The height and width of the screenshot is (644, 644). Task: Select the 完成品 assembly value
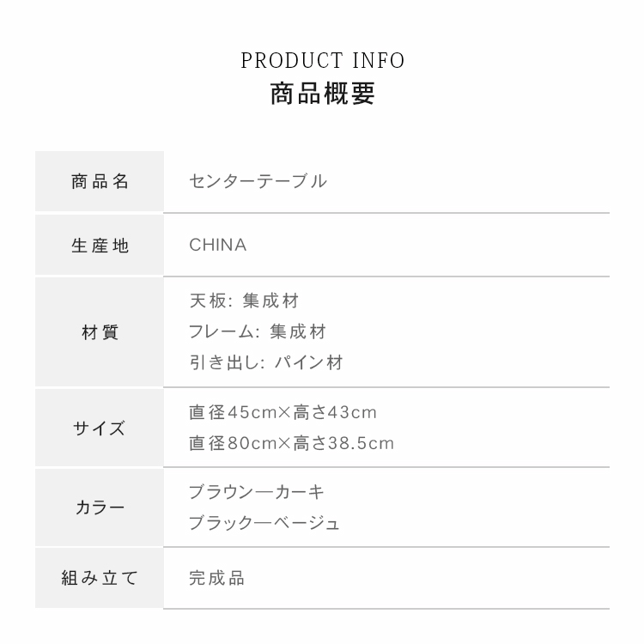point(217,578)
